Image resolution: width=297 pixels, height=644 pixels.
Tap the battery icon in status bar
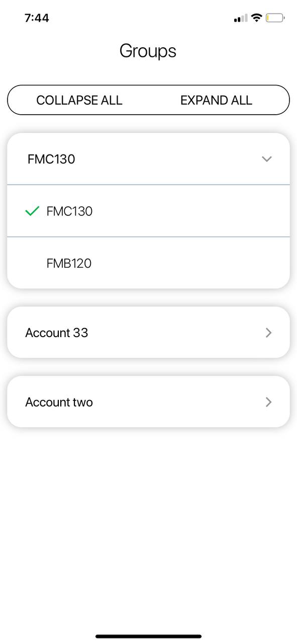pyautogui.click(x=275, y=18)
